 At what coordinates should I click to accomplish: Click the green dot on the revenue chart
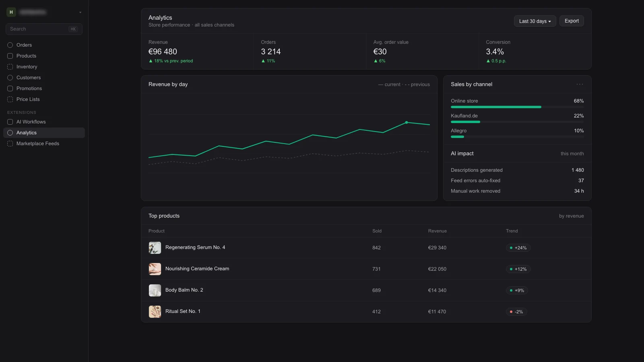[x=407, y=122]
